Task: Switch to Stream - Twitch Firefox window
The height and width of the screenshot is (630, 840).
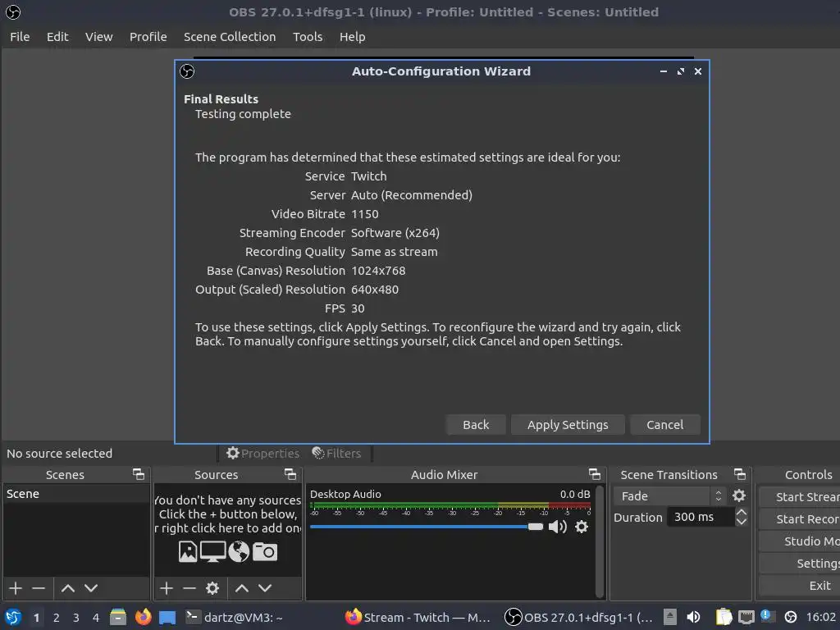Action: tap(418, 618)
